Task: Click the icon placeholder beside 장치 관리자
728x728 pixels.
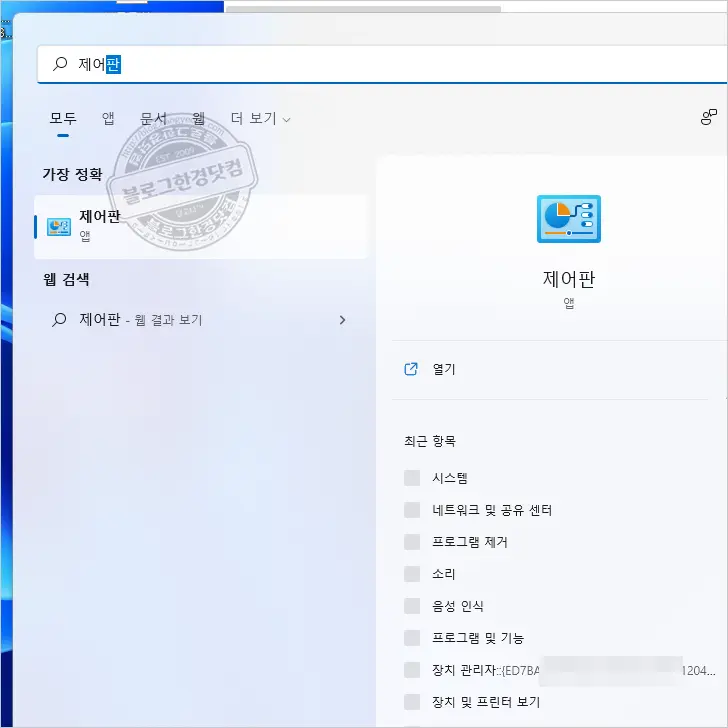Action: [x=412, y=670]
